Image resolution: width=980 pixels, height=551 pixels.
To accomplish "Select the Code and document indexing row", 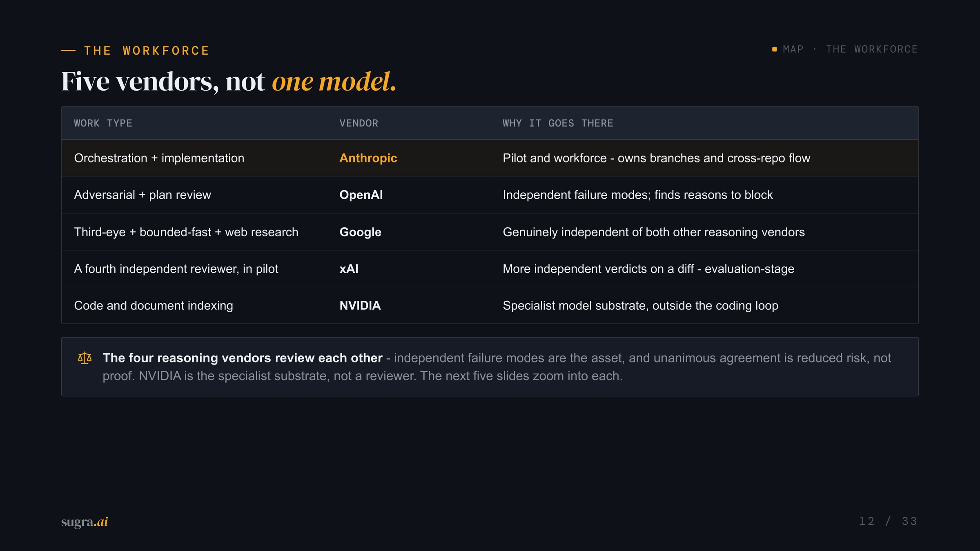I will point(490,305).
